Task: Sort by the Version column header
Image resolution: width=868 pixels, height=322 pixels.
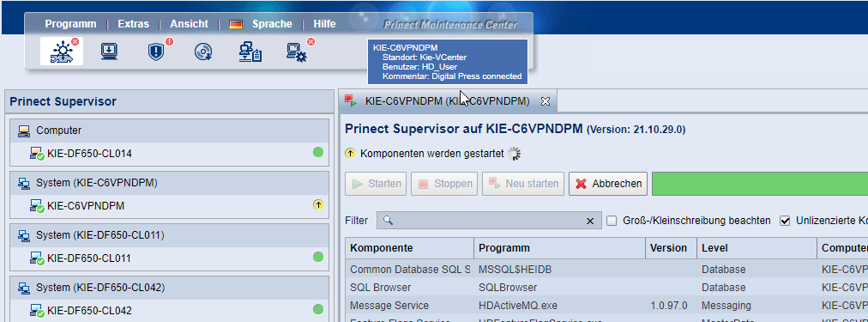Action: click(x=671, y=248)
